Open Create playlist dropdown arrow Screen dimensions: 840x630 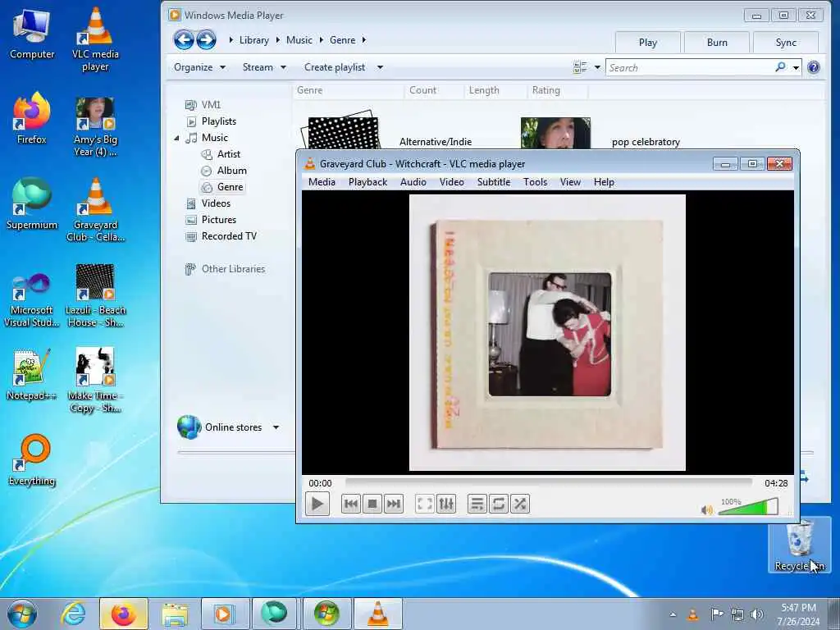tap(380, 67)
